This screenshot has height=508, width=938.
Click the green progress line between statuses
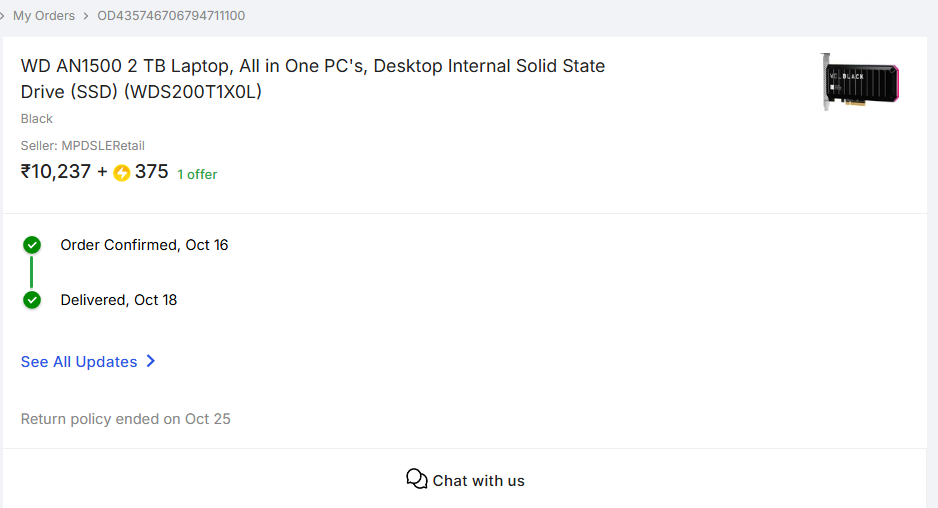[x=32, y=272]
